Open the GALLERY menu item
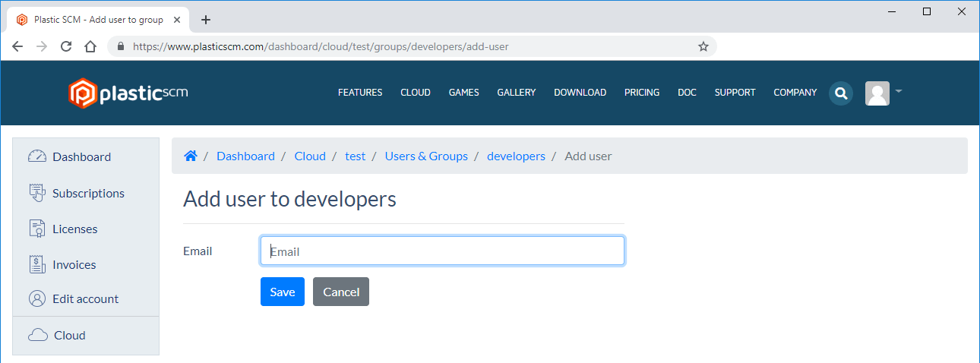 point(517,93)
